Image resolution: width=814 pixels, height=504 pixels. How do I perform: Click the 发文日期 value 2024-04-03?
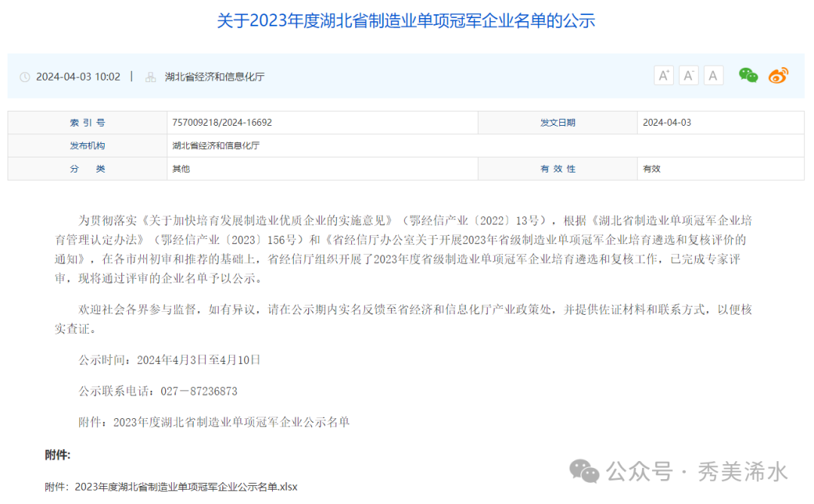click(x=666, y=123)
